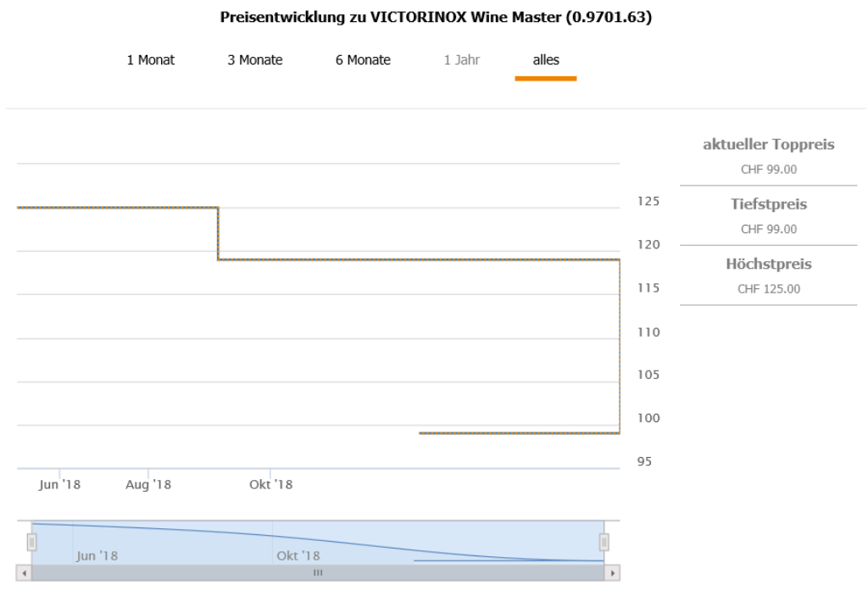The height and width of the screenshot is (591, 868).
Task: Click the aktueller Toppreis heading
Action: (768, 145)
